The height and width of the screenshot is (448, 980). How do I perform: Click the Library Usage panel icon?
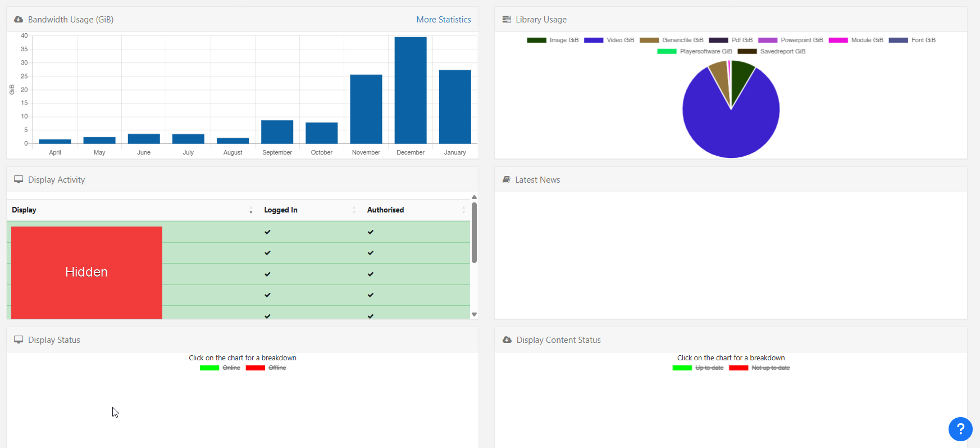[507, 20]
